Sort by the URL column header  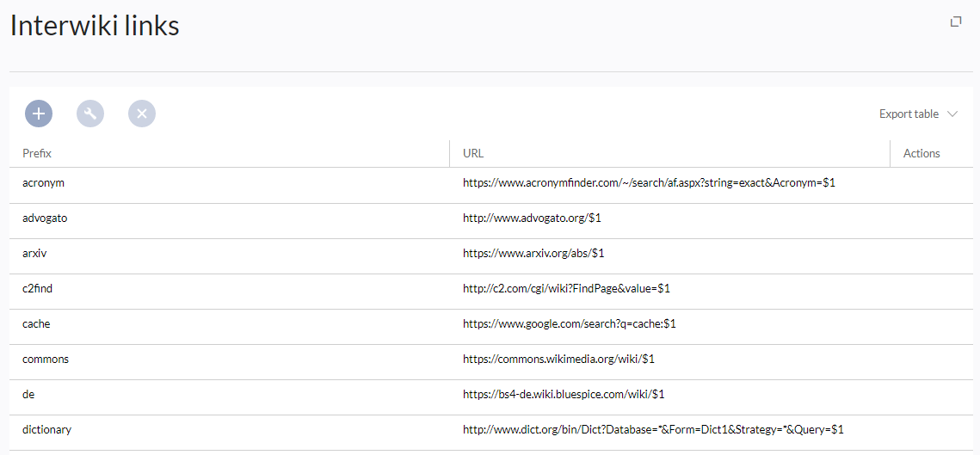coord(670,153)
